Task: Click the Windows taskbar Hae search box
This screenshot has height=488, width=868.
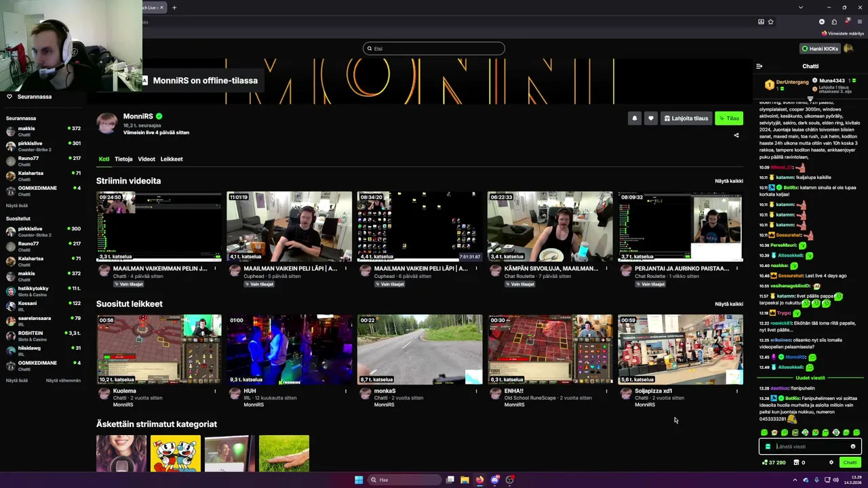Action: click(404, 480)
